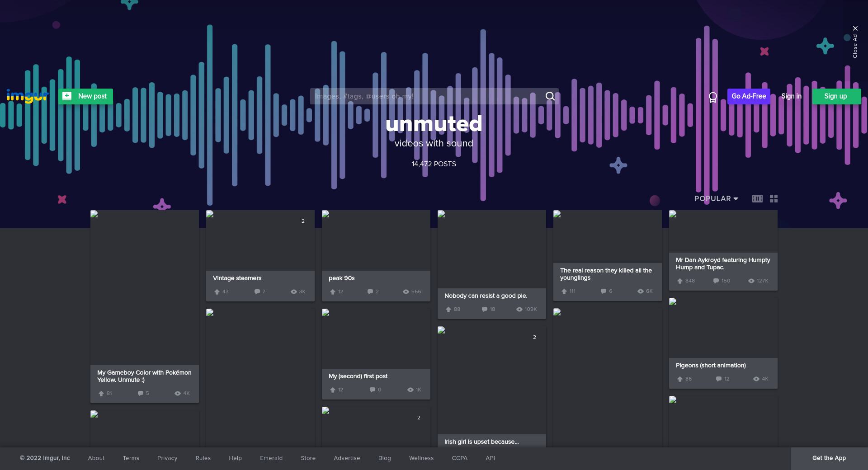Switch to uniform grid view icon
Viewport: 868px width, 470px height.
[774, 199]
